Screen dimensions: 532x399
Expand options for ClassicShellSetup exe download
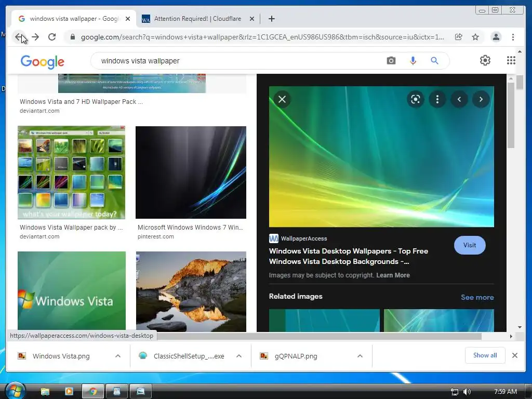click(x=239, y=356)
